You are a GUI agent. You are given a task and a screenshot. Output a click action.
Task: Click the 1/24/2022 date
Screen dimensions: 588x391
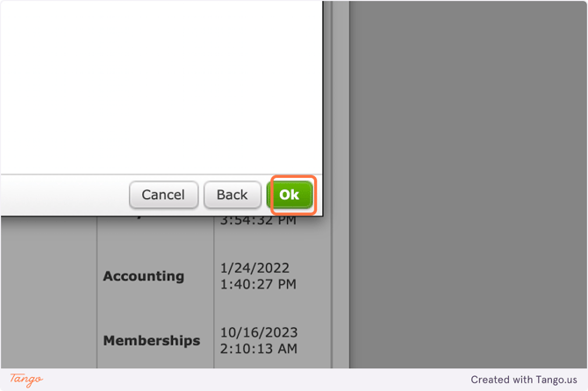click(256, 268)
